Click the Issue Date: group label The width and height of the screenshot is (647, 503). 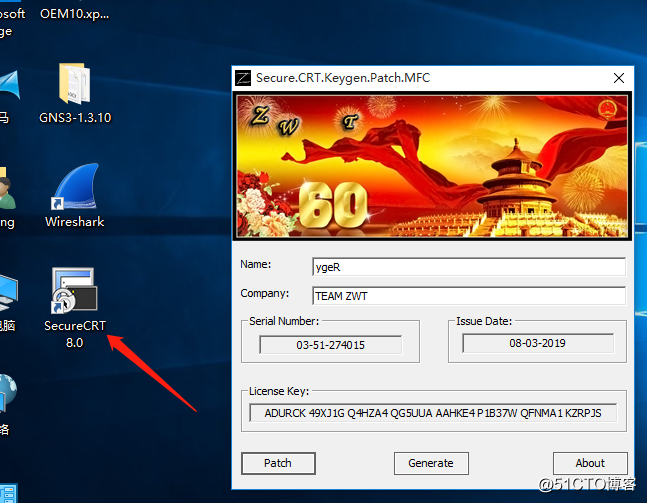coord(484,321)
